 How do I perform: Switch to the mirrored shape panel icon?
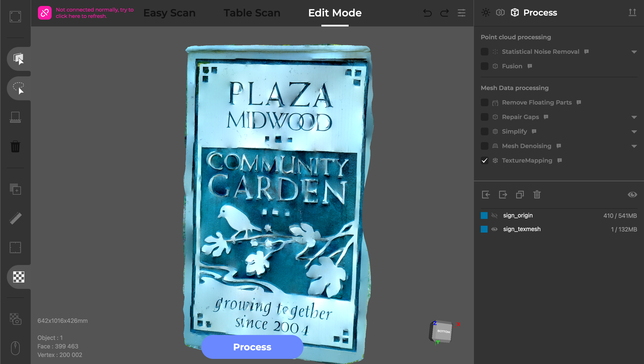(x=500, y=12)
